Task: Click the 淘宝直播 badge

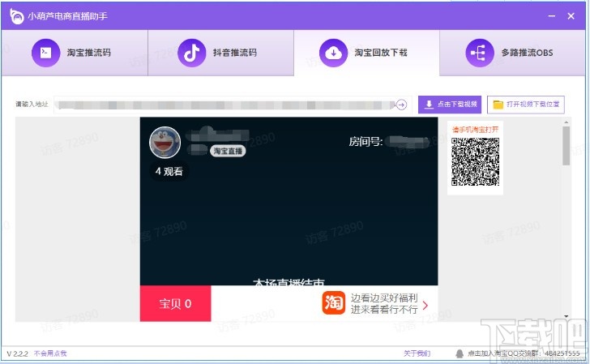Action: coord(228,151)
